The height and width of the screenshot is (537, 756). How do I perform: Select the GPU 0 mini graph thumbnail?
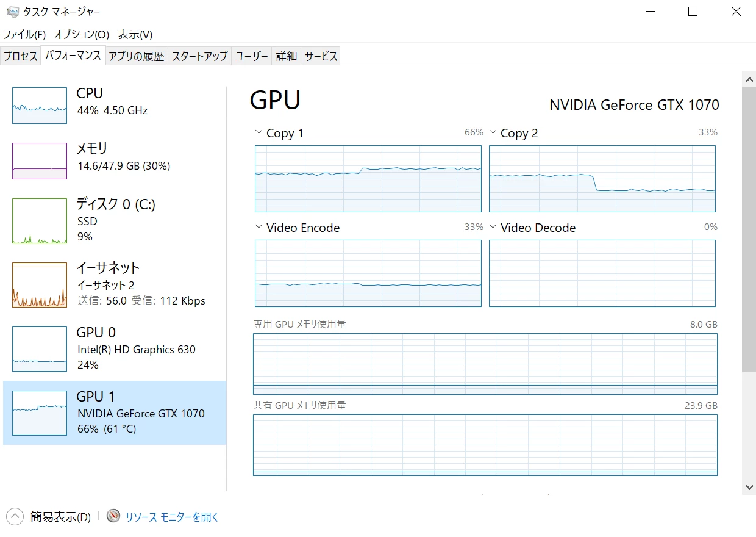40,349
